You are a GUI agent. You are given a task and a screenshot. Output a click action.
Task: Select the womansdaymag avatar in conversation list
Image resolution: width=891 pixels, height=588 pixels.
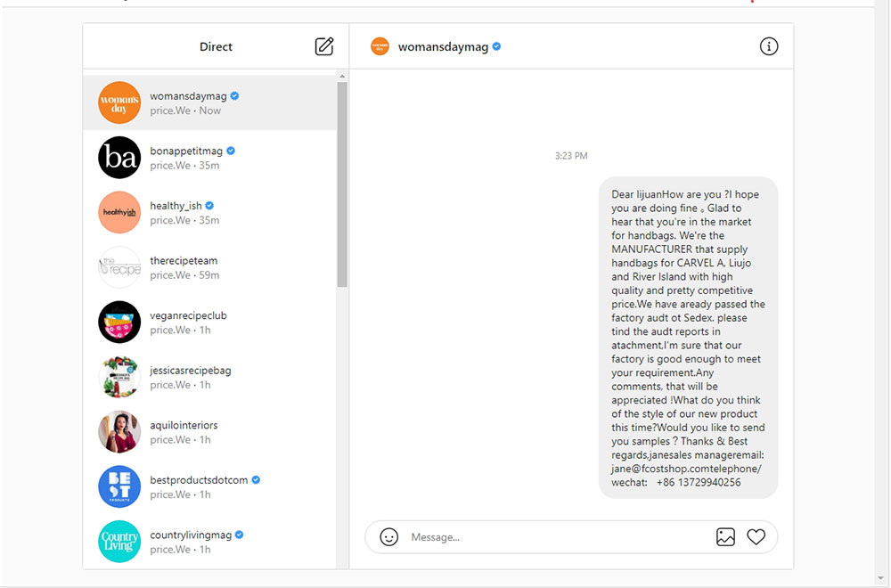119,102
